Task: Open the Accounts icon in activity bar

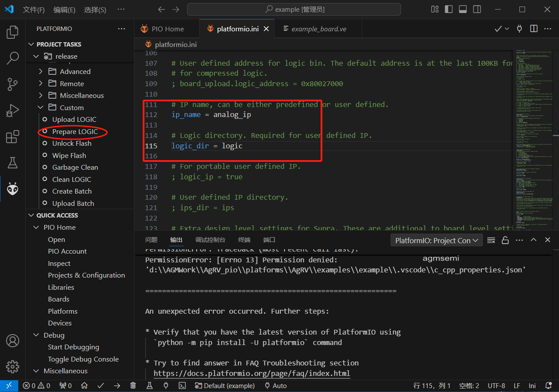Action: pos(13,340)
